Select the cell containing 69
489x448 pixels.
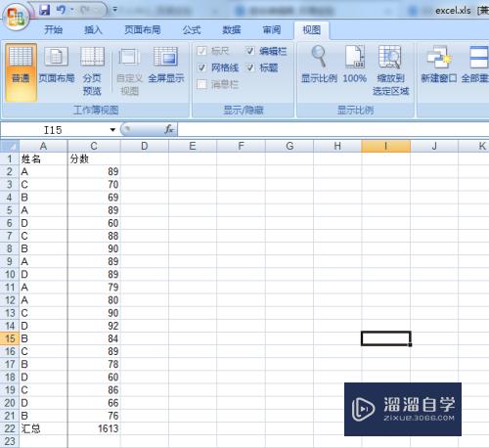click(94, 198)
